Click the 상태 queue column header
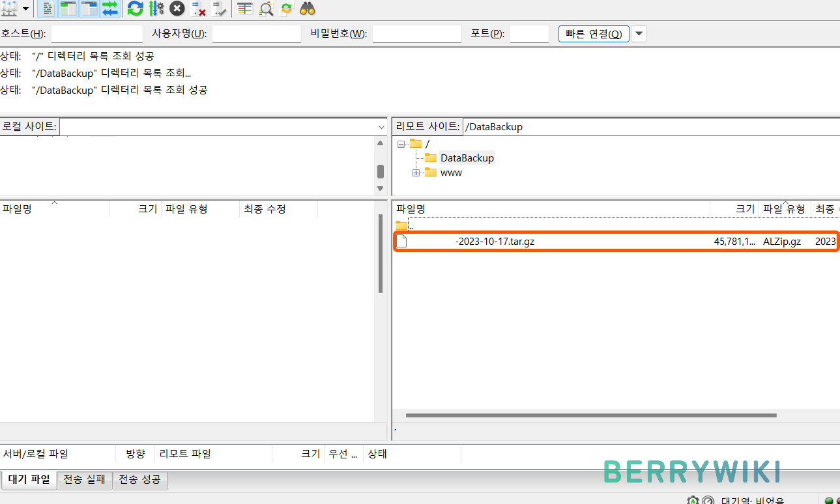 (x=413, y=454)
